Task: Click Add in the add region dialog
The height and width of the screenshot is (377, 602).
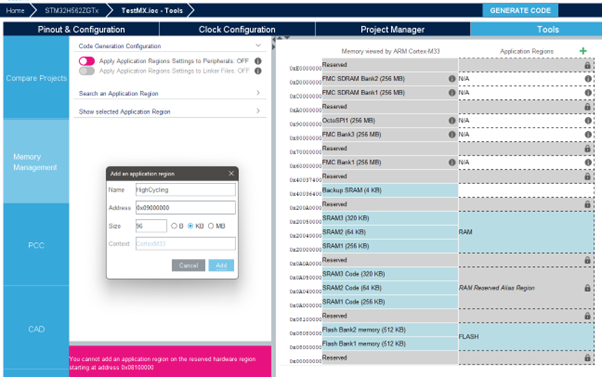Action: (x=221, y=265)
